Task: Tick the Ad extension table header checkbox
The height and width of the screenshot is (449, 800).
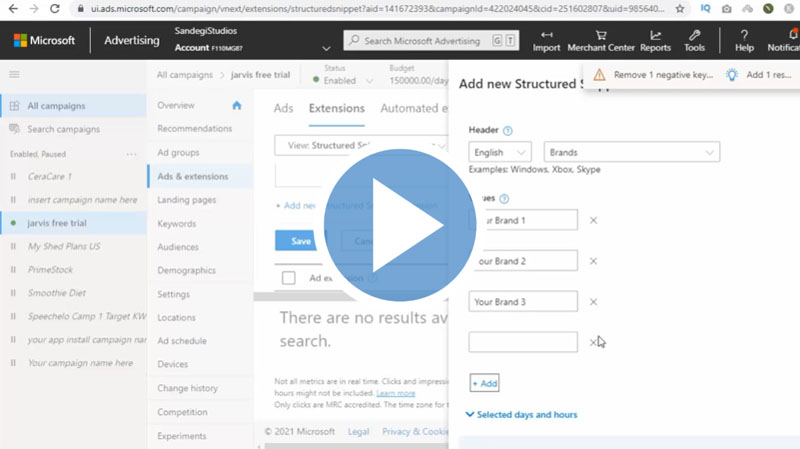Action: coord(289,278)
